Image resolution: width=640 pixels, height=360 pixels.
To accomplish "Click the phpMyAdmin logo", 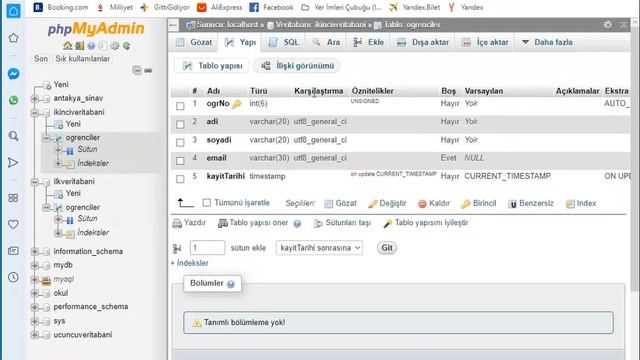I will pyautogui.click(x=96, y=29).
